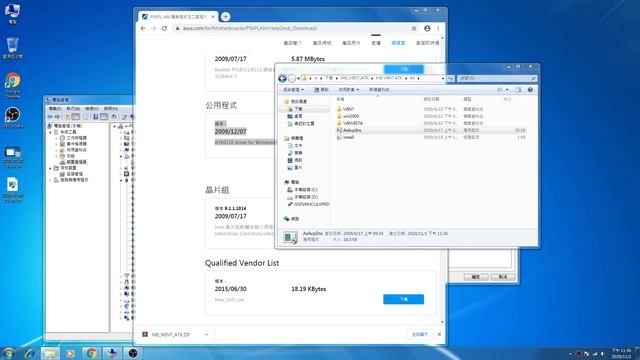This screenshot has width=640, height=360.
Task: Open a new Chrome tab
Action: pyautogui.click(x=225, y=17)
